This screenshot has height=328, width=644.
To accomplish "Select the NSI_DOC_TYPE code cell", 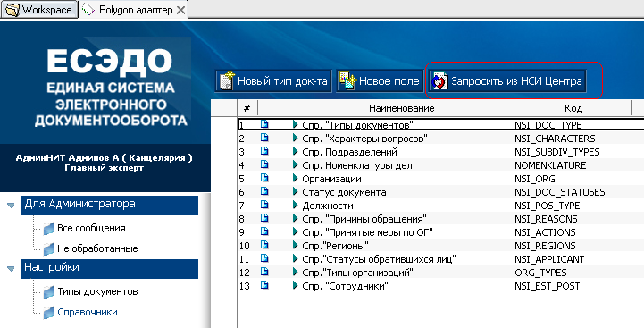I will 548,124.
